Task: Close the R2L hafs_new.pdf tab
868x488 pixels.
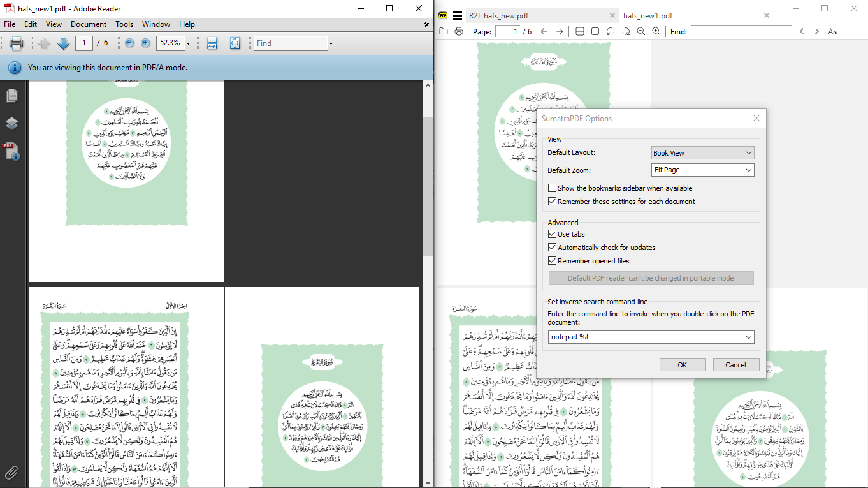Action: click(612, 15)
